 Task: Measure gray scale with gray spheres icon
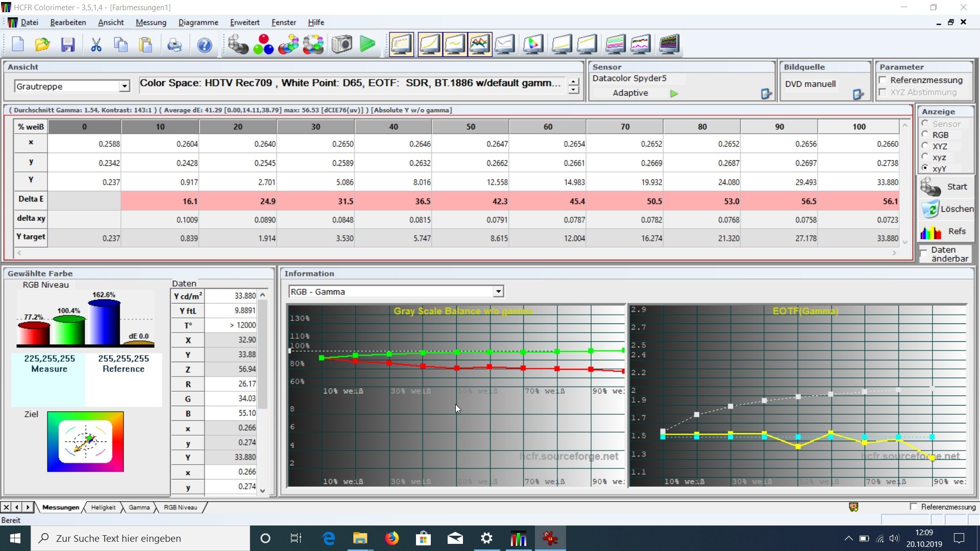[238, 44]
